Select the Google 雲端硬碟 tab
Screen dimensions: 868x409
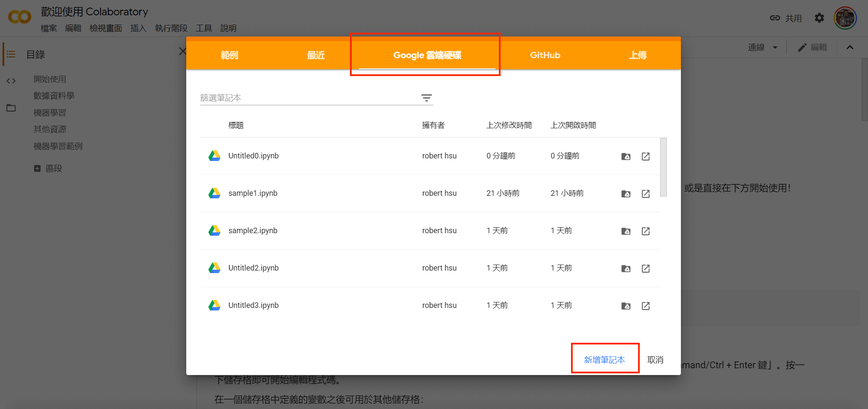(x=427, y=55)
